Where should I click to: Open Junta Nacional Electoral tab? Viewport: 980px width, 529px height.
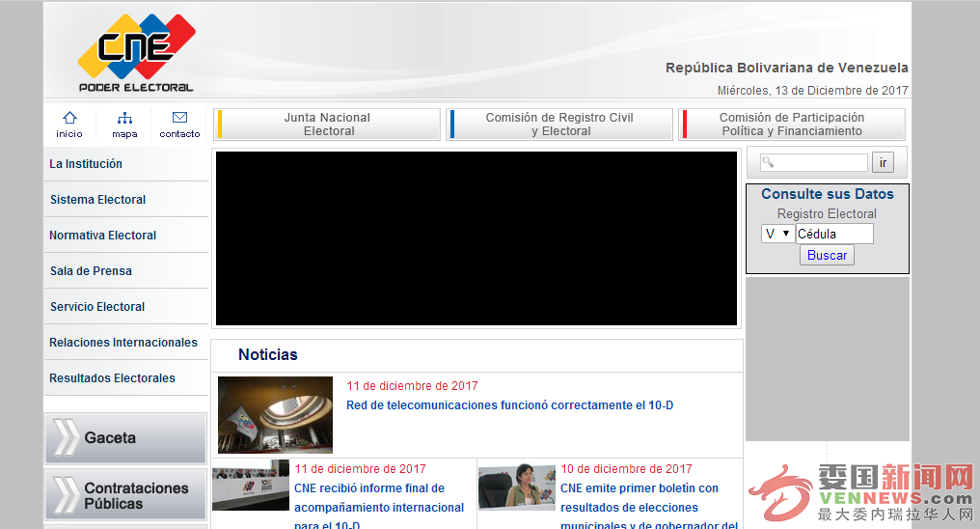tap(327, 124)
